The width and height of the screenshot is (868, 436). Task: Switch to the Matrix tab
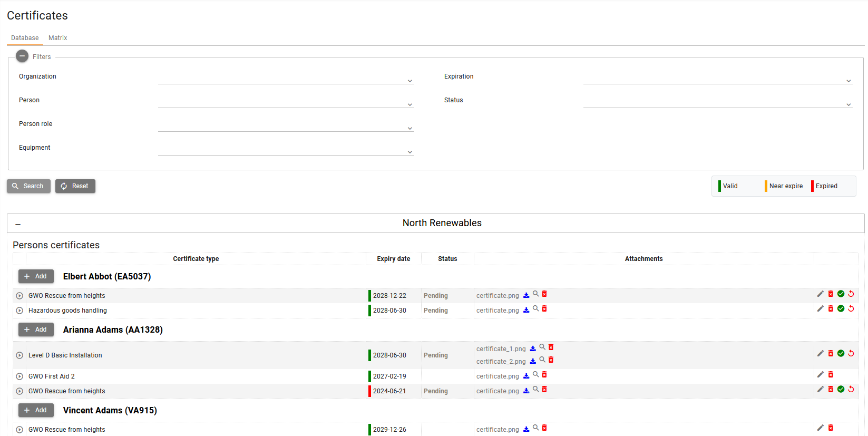[58, 38]
